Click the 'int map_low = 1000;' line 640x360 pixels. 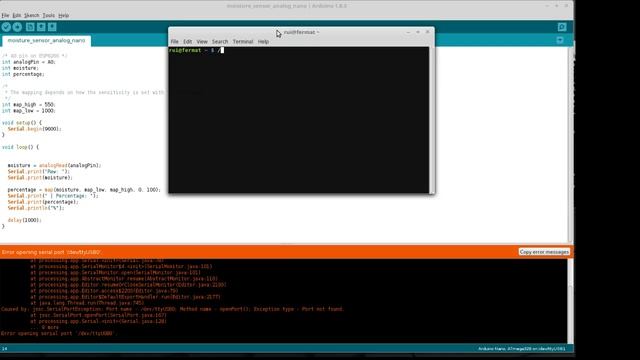(x=28, y=111)
